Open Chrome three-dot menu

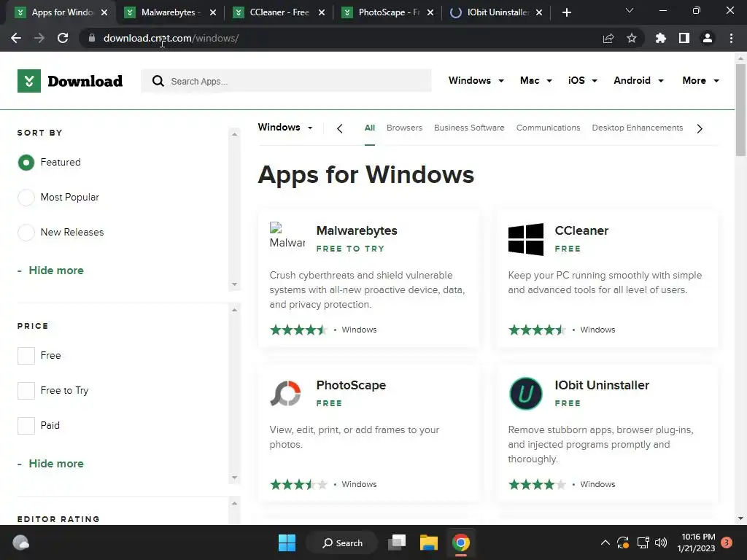click(x=731, y=38)
